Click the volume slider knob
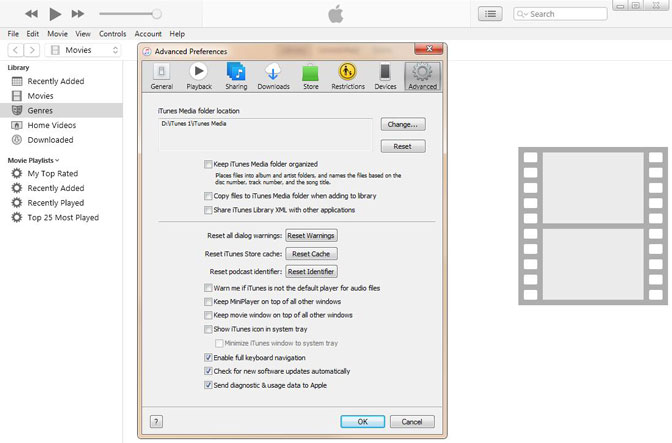 157,14
